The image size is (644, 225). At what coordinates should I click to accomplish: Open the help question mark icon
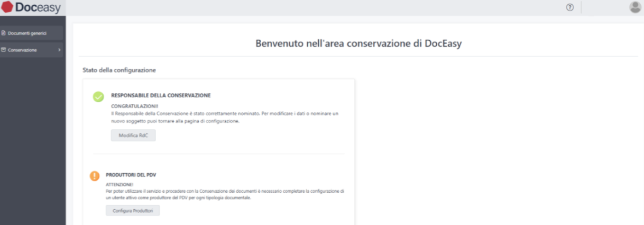569,7
